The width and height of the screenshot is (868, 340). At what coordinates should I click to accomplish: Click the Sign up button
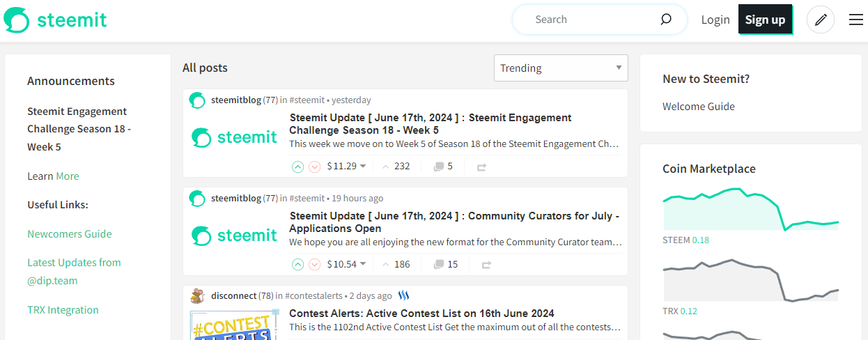tap(765, 20)
